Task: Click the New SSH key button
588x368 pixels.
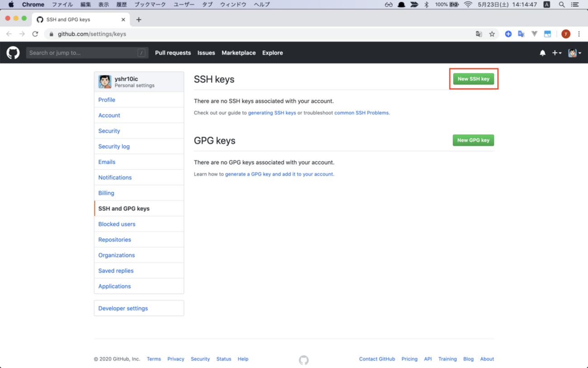Action: pos(474,79)
